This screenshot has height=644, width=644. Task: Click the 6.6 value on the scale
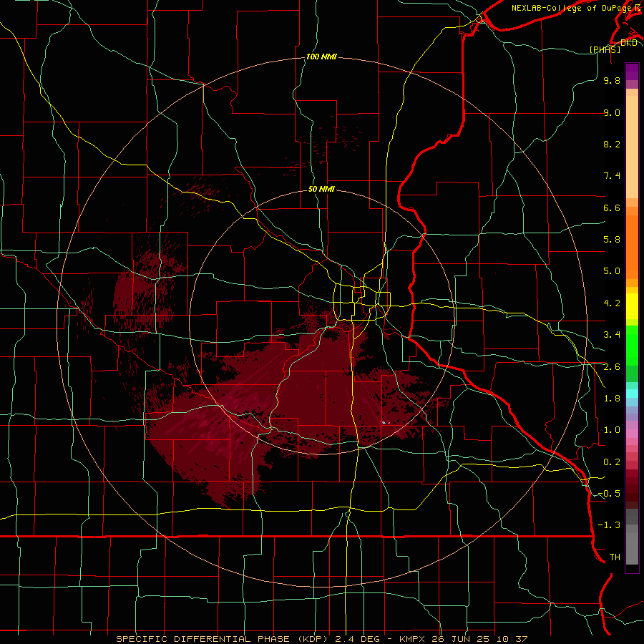[x=612, y=208]
